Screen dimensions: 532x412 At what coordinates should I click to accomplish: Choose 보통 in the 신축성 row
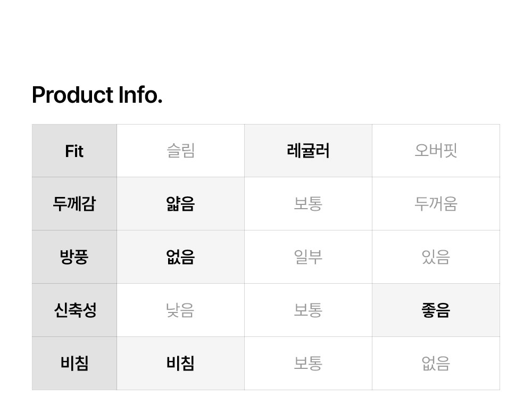pos(308,310)
